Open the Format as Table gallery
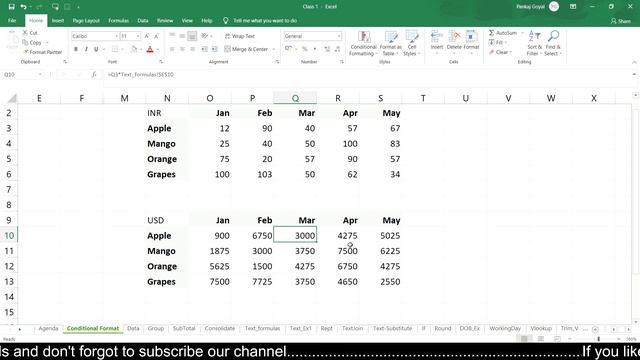Viewport: 640px width, 360px height. pyautogui.click(x=390, y=43)
